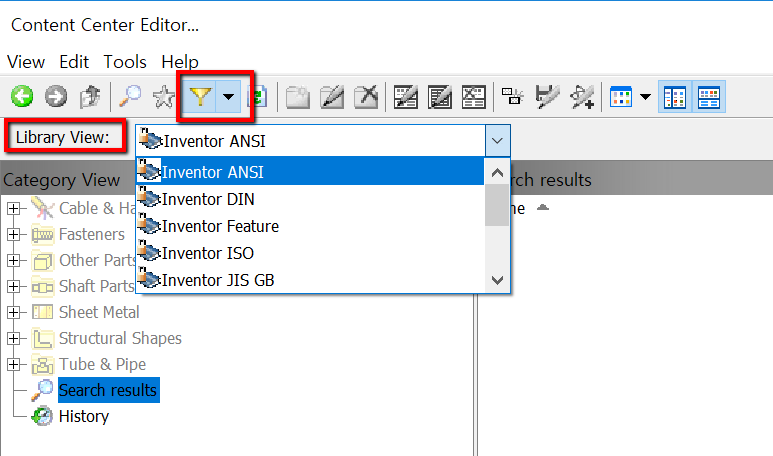Viewport: 773px width, 456px height.
Task: Click the library list scroll down arrow
Action: [497, 280]
